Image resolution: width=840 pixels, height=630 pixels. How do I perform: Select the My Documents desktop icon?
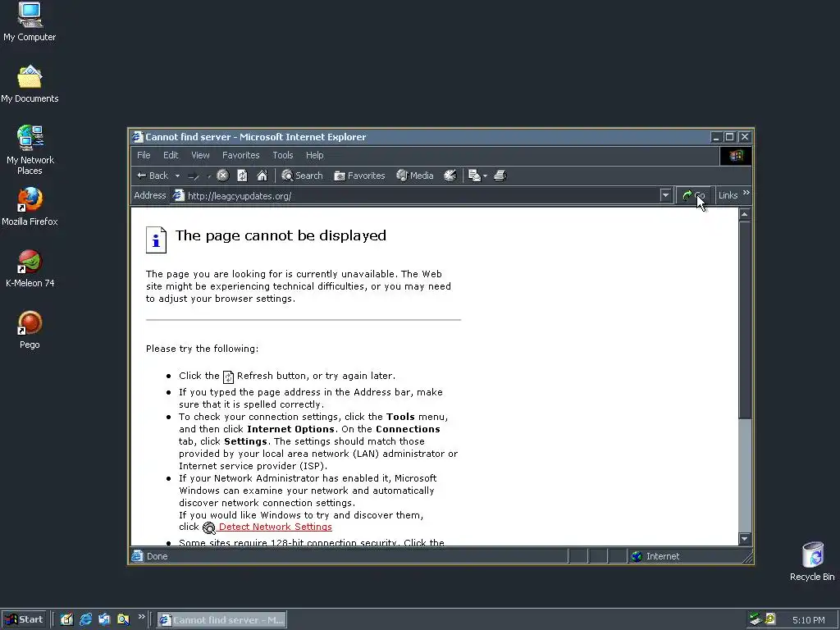(x=30, y=84)
